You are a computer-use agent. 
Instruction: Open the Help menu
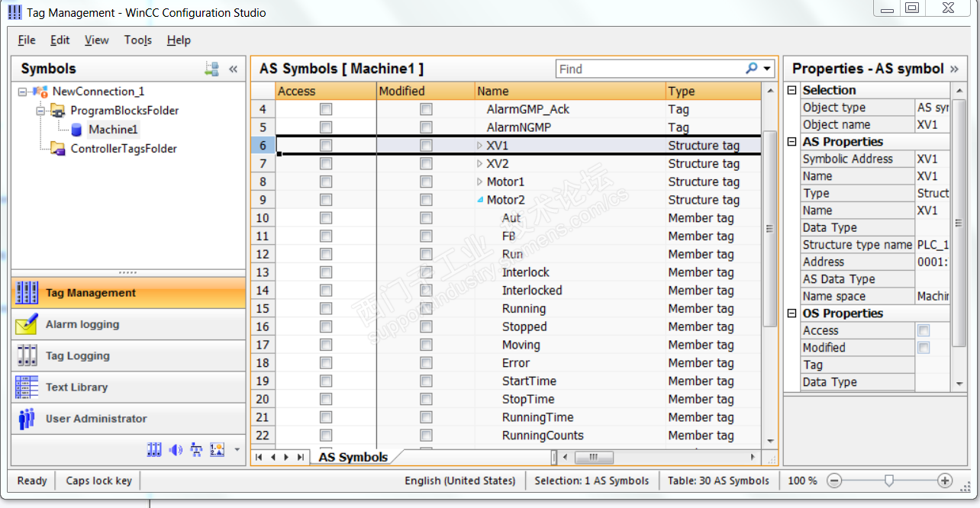[179, 40]
